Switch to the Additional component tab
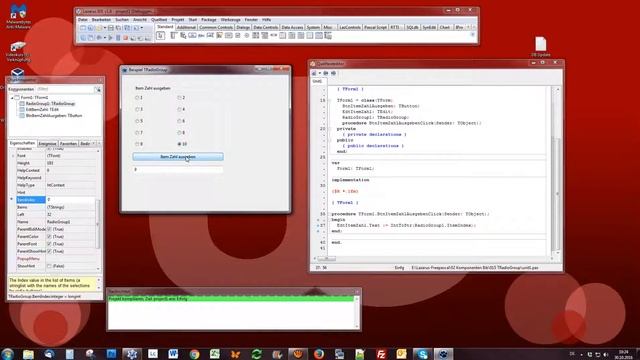Viewport: 640px width, 360px height. pyautogui.click(x=186, y=27)
